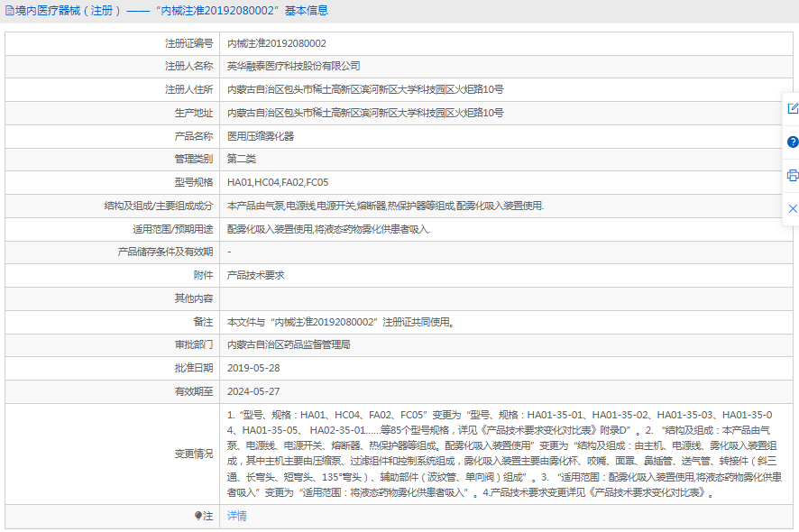Click management category value 第二类
The width and height of the screenshot is (799, 532).
242,159
